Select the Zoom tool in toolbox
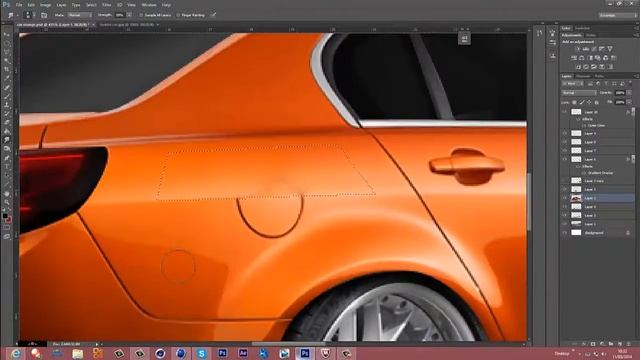This screenshot has width=640, height=360. (7, 202)
